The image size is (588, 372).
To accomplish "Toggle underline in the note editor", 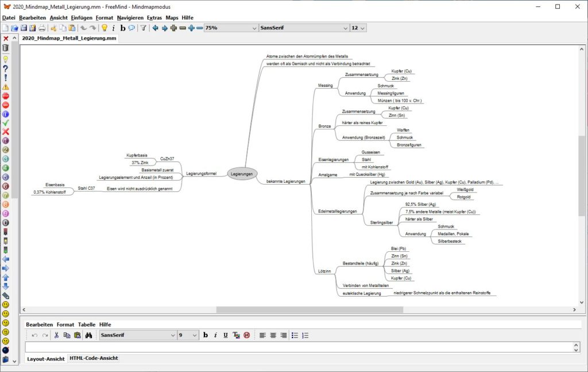I will click(x=225, y=335).
